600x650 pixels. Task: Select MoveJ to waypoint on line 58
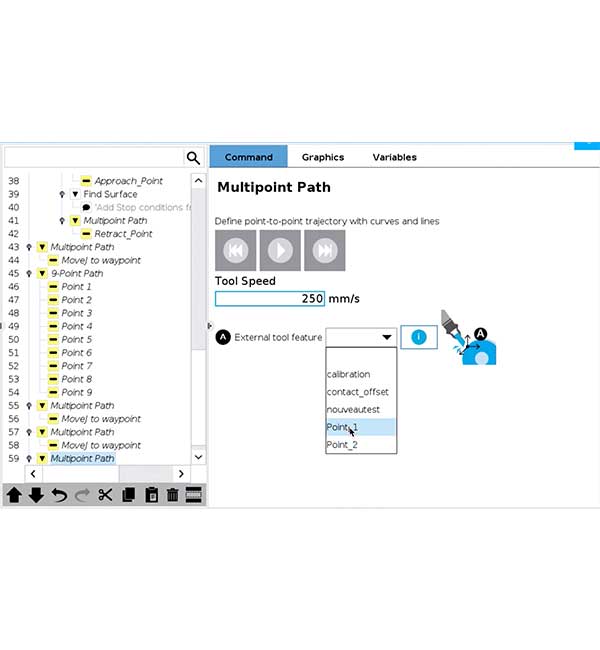click(101, 445)
